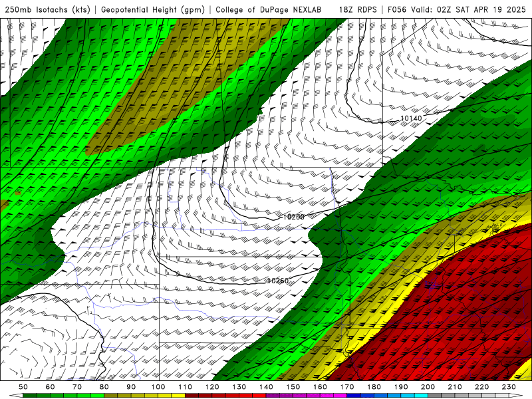The width and height of the screenshot is (532, 399).
Task: Click the bright yellow swatch before 110 on color bar
Action: (x=178, y=396)
